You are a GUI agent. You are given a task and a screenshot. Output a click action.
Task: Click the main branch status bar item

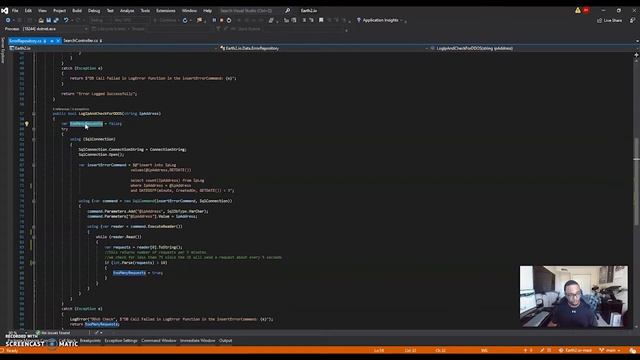pyautogui.click(x=610, y=350)
